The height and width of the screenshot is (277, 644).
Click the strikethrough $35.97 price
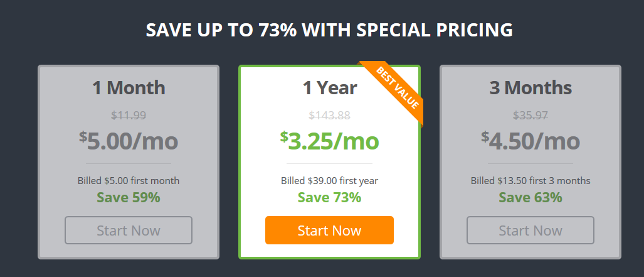click(x=531, y=116)
